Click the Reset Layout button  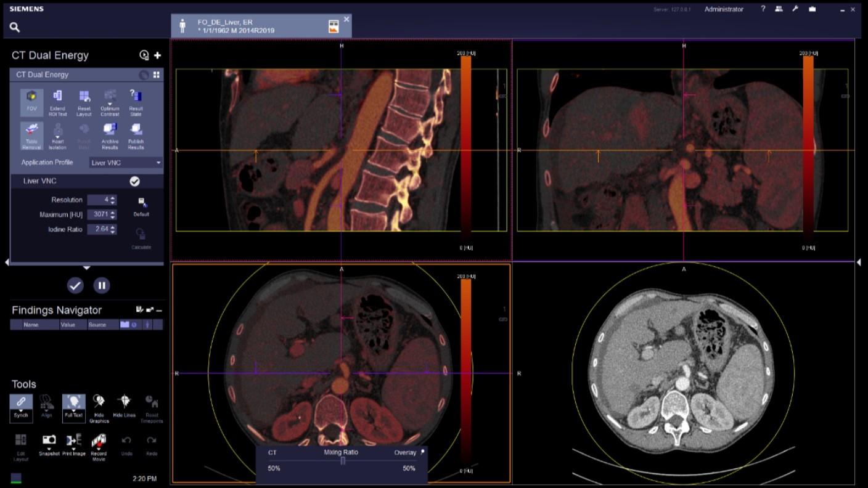83,100
